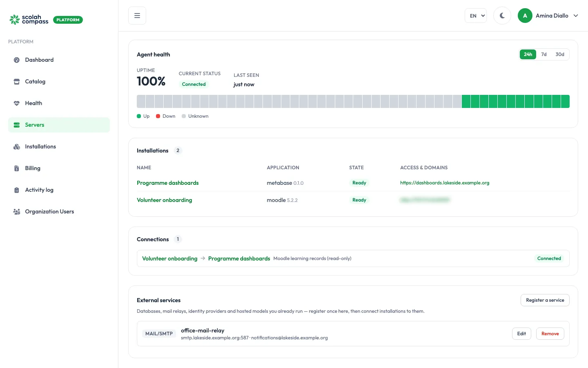Screen dimensions: 588x368
Task: Open the Billing page
Action: click(x=59, y=168)
